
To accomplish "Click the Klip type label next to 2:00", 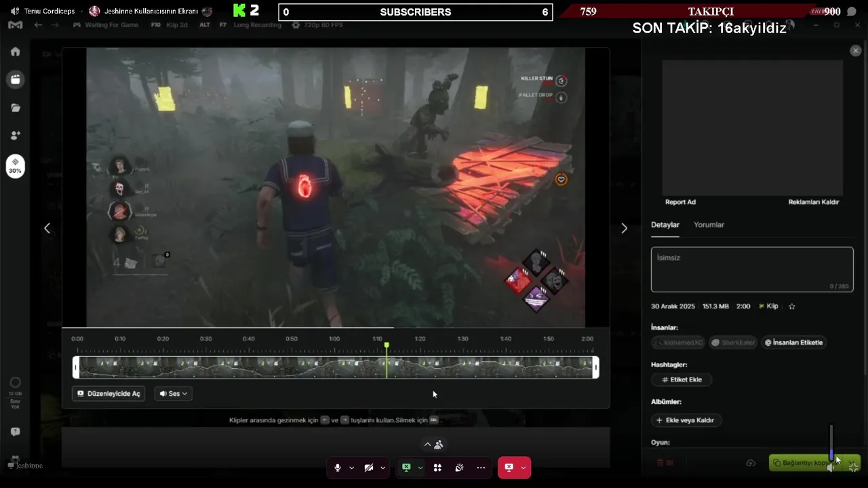I will [x=768, y=306].
